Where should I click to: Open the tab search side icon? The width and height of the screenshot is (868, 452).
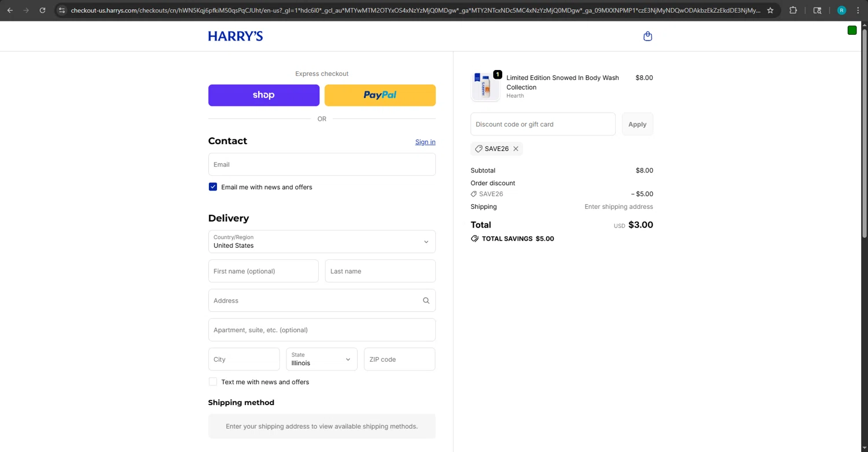(817, 10)
